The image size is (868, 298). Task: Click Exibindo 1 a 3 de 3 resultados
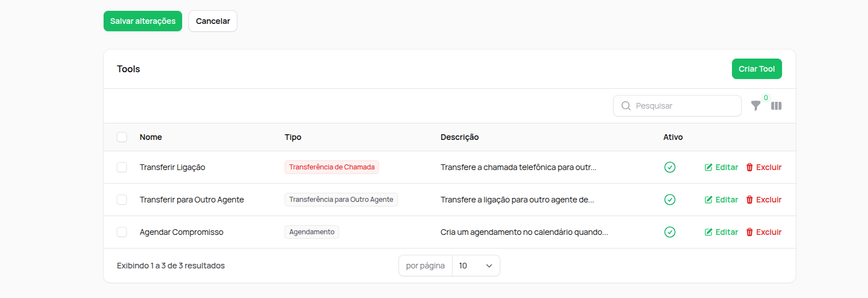(x=171, y=266)
